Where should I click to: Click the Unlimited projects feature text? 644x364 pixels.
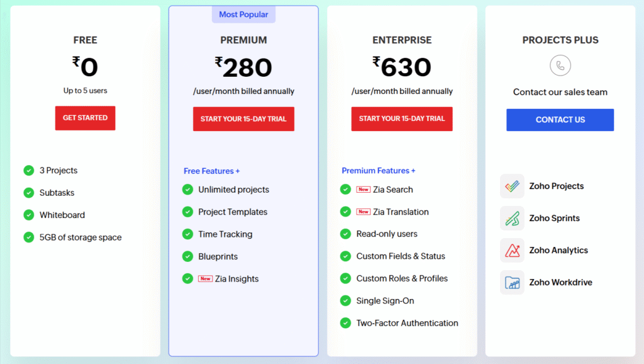coord(233,190)
